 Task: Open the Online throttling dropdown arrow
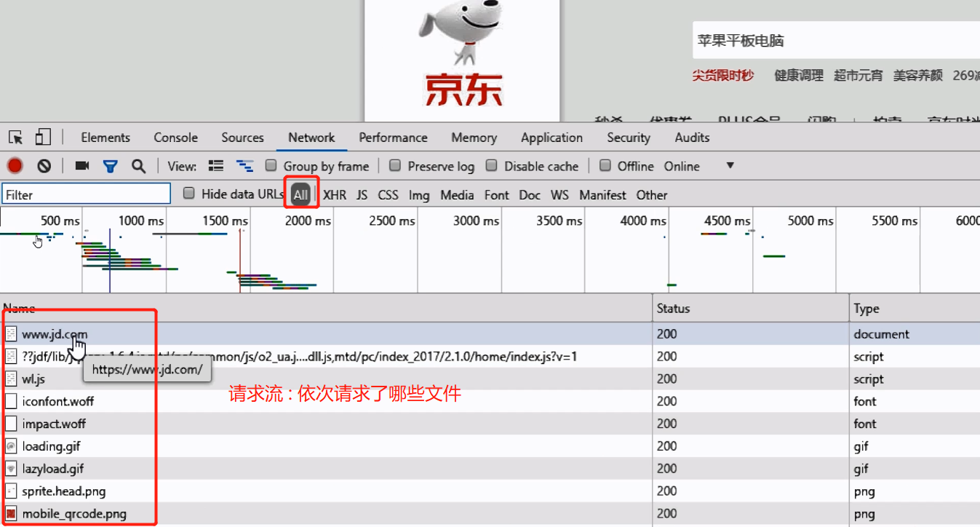tap(730, 166)
